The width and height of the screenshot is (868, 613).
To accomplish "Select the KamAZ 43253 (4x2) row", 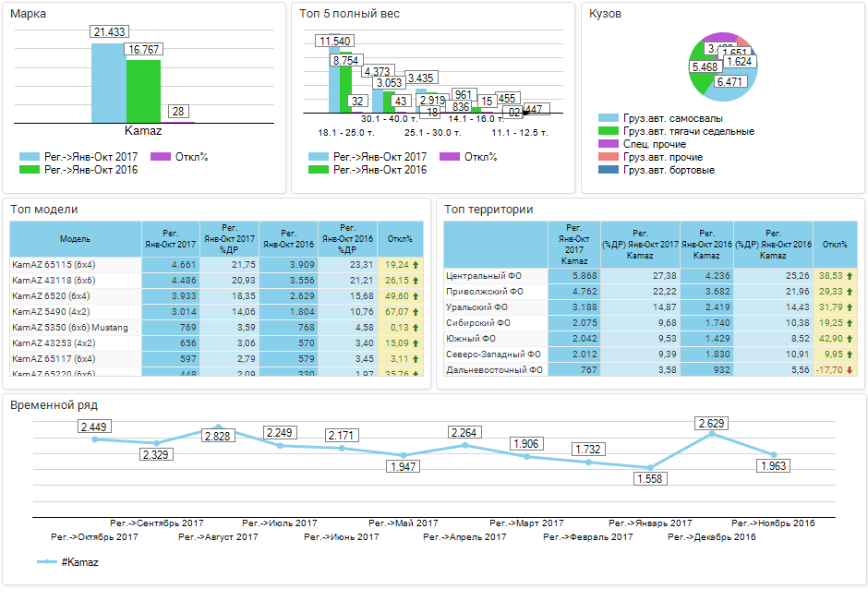I will [216, 343].
